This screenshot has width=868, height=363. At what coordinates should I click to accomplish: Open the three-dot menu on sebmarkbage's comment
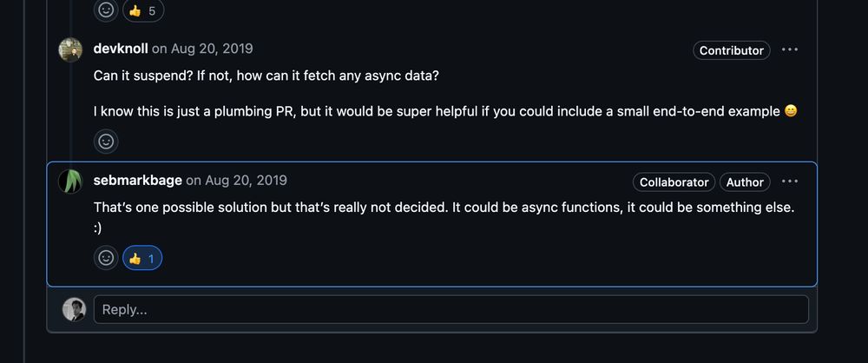point(790,181)
